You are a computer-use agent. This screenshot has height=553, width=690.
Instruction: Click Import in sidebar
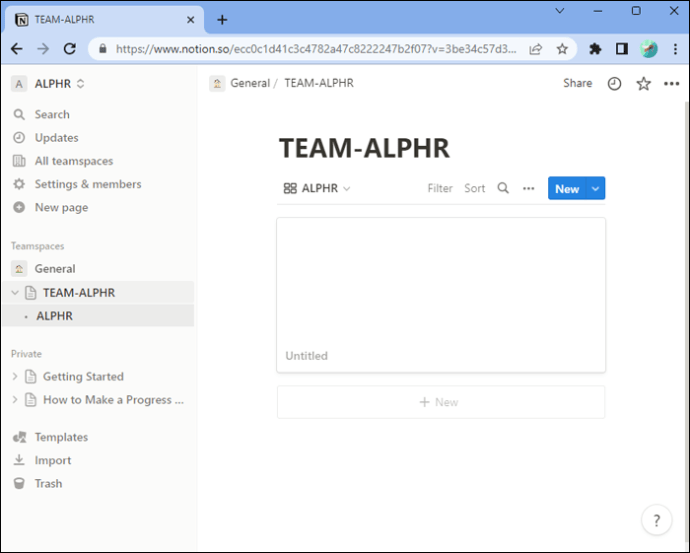point(53,460)
